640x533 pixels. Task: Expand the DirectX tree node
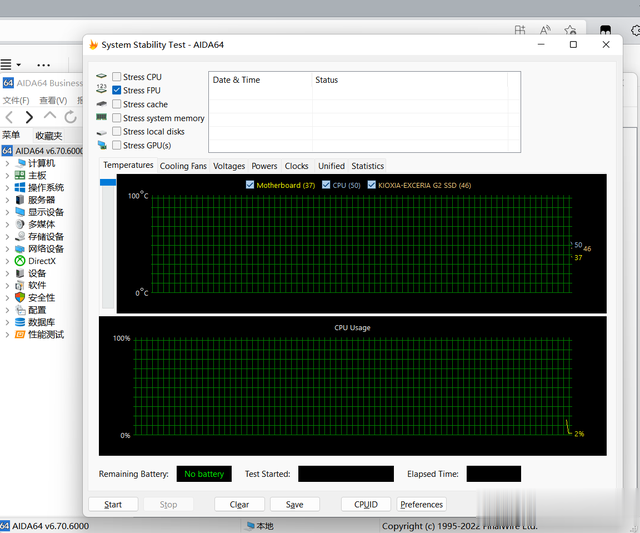(7, 261)
